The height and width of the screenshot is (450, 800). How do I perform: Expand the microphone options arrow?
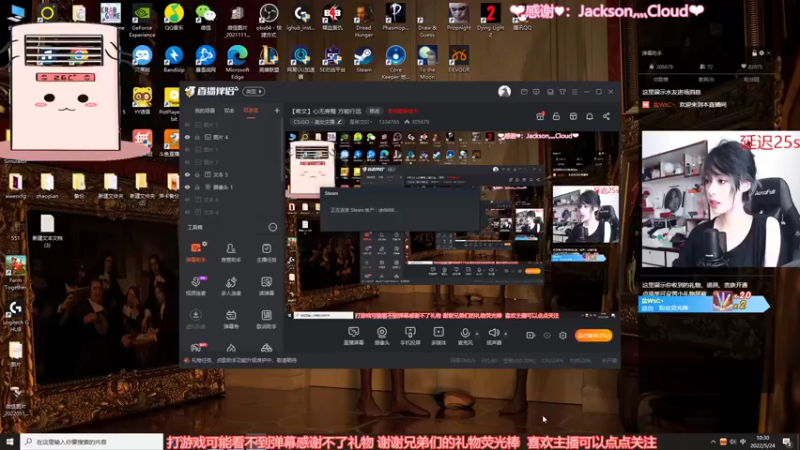tap(477, 334)
